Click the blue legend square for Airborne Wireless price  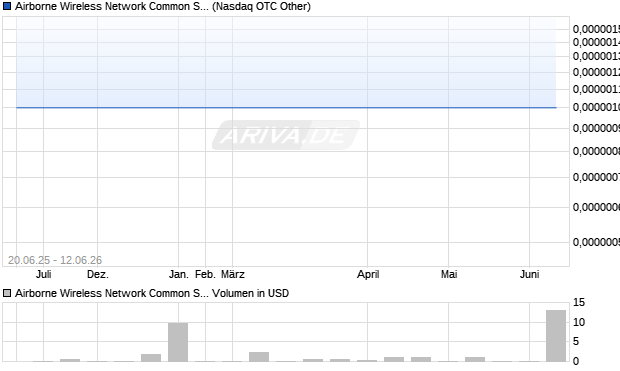[x=7, y=6]
